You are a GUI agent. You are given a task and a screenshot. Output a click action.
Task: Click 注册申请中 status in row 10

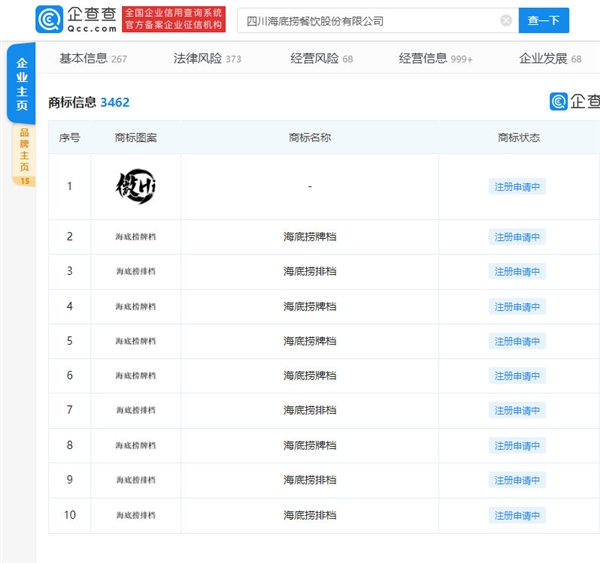pyautogui.click(x=517, y=515)
